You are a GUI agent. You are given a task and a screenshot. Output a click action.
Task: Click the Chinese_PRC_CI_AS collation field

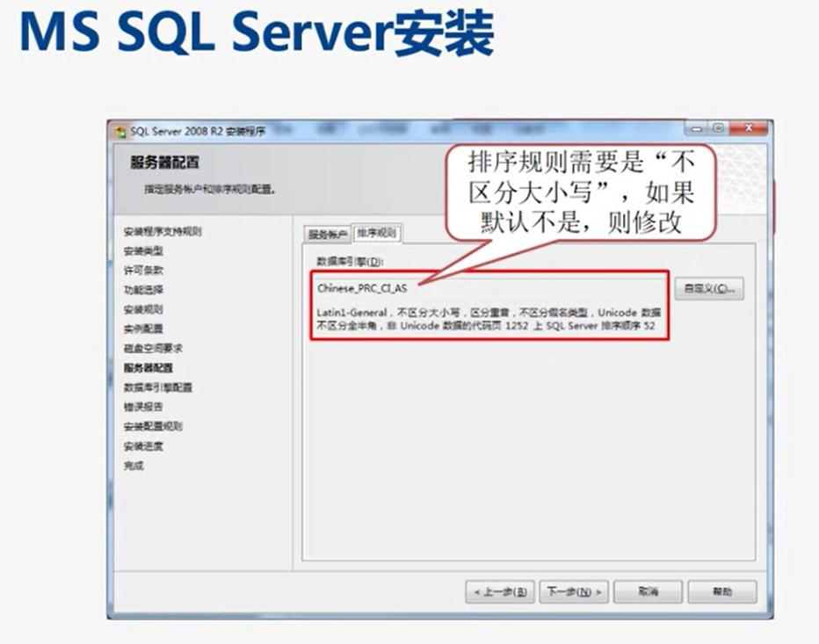[488, 287]
